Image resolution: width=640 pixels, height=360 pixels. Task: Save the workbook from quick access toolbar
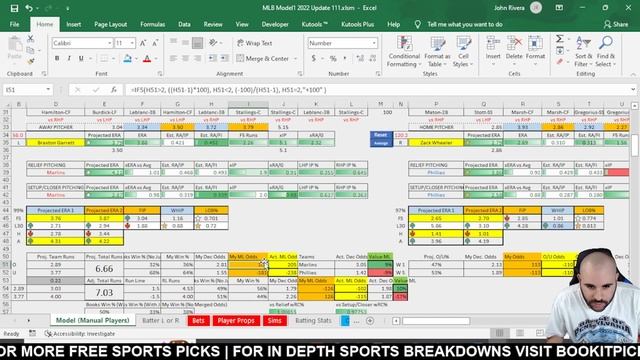pyautogui.click(x=14, y=8)
